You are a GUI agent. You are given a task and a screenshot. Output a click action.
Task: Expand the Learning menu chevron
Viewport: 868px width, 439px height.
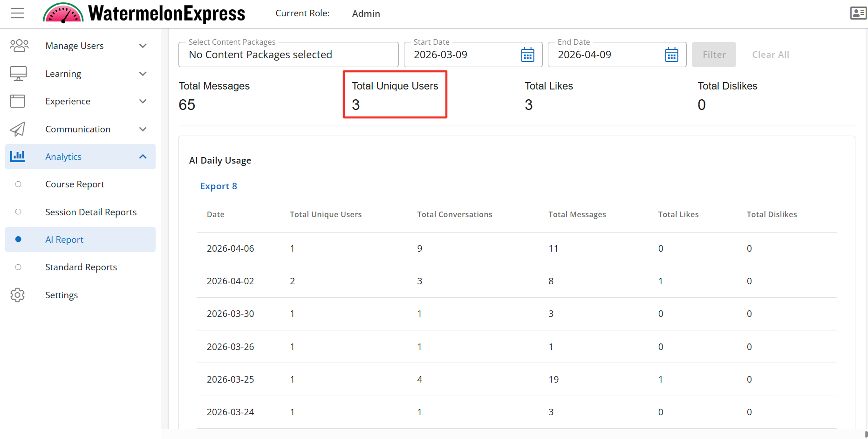click(x=143, y=74)
